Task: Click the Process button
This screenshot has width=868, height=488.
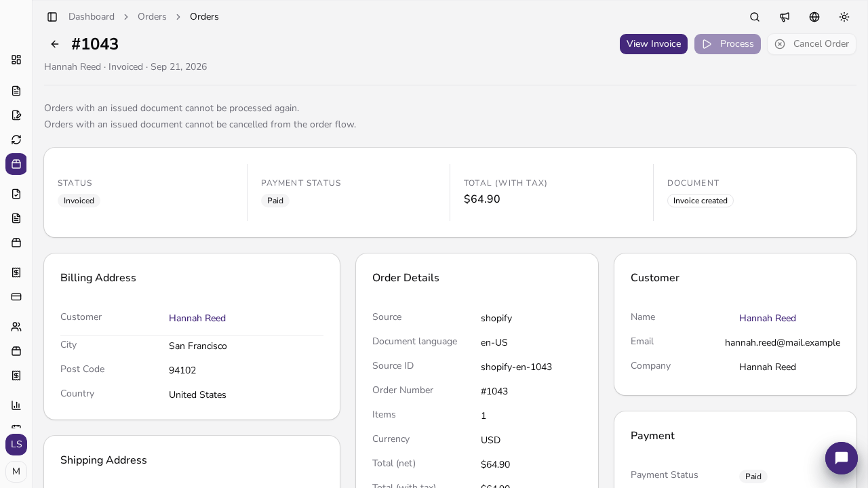Action: pyautogui.click(x=728, y=44)
